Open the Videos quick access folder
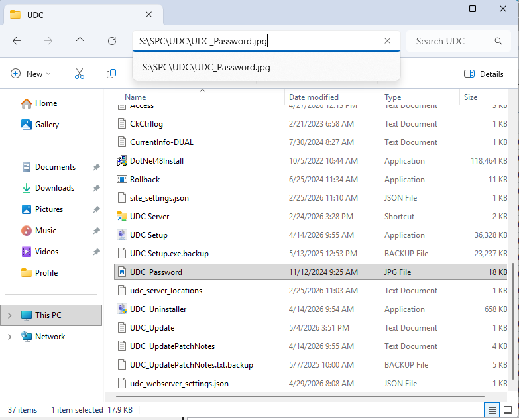Screen dimensions: 519x420 (x=40, y=252)
